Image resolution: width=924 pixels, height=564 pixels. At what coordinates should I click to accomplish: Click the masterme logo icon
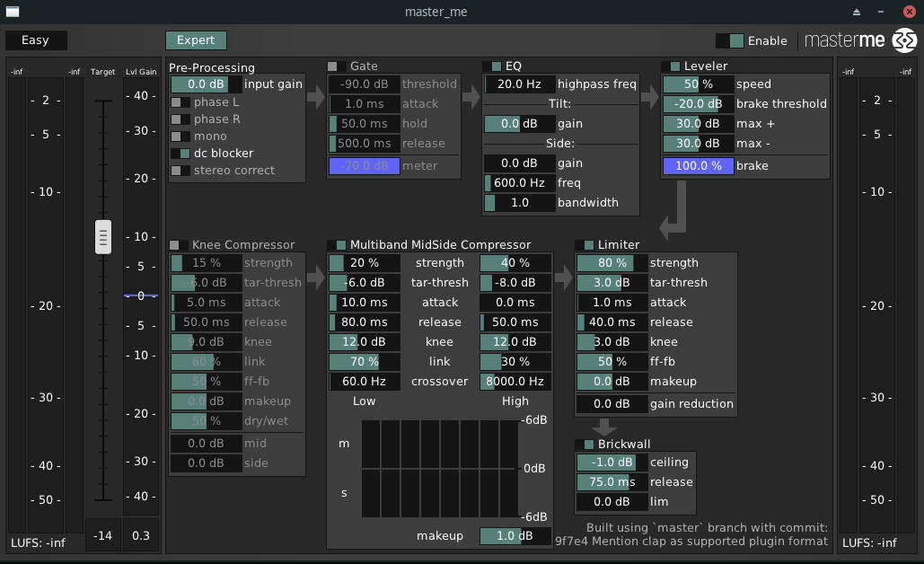click(x=904, y=40)
